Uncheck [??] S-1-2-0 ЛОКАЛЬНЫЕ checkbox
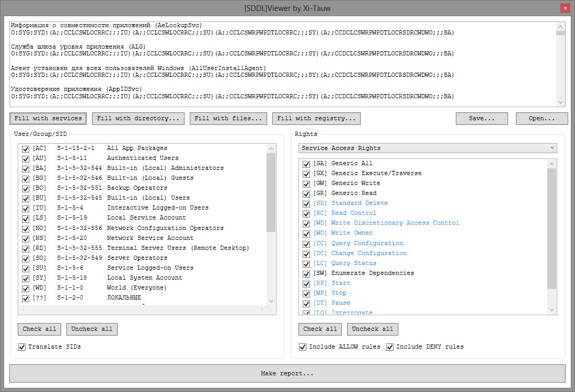The image size is (575, 392). 25,298
